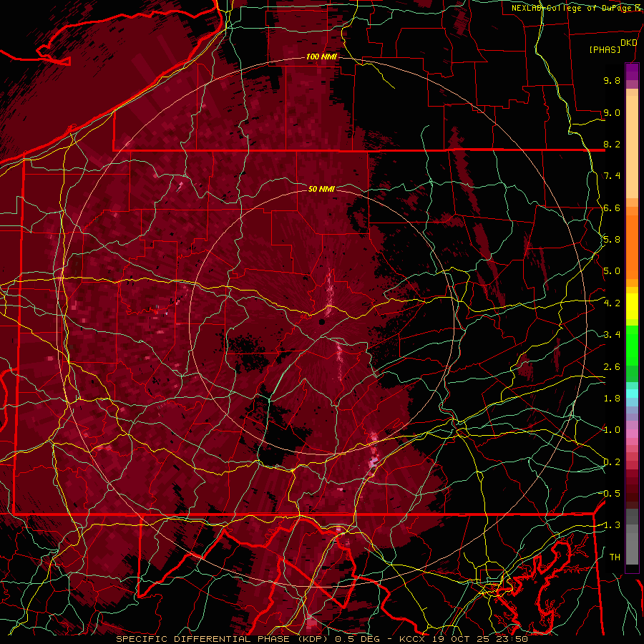Click the 5.8 legend value

[612, 240]
